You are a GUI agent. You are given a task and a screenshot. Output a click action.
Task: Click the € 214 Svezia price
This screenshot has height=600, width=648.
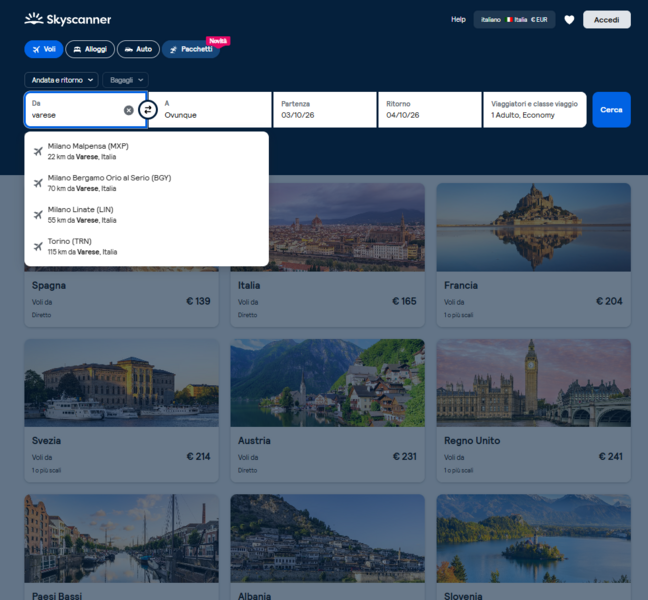[198, 457]
